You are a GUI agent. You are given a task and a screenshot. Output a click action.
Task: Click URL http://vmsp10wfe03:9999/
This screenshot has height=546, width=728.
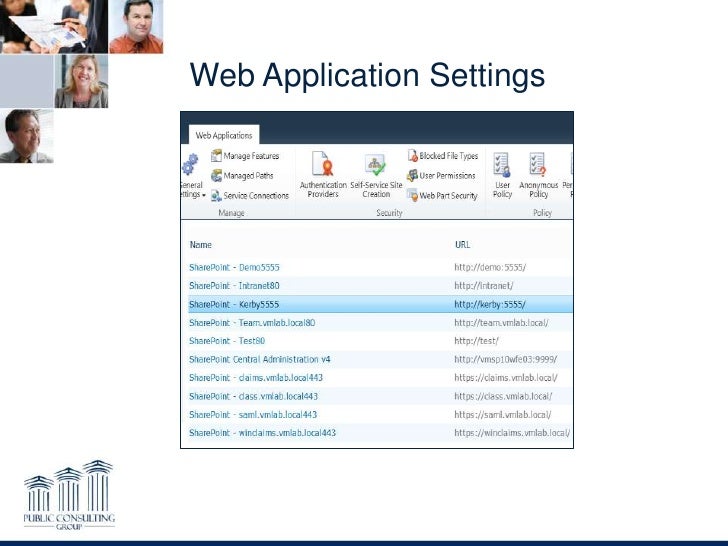pyautogui.click(x=506, y=359)
